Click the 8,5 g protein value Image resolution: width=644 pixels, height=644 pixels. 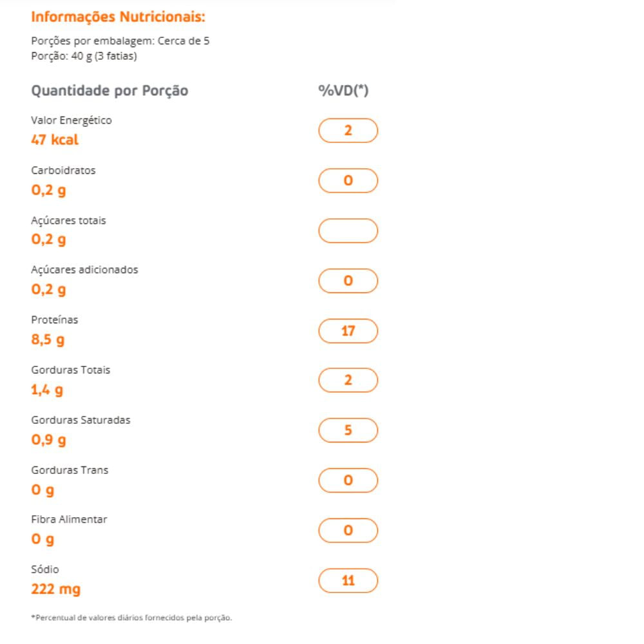coord(48,339)
